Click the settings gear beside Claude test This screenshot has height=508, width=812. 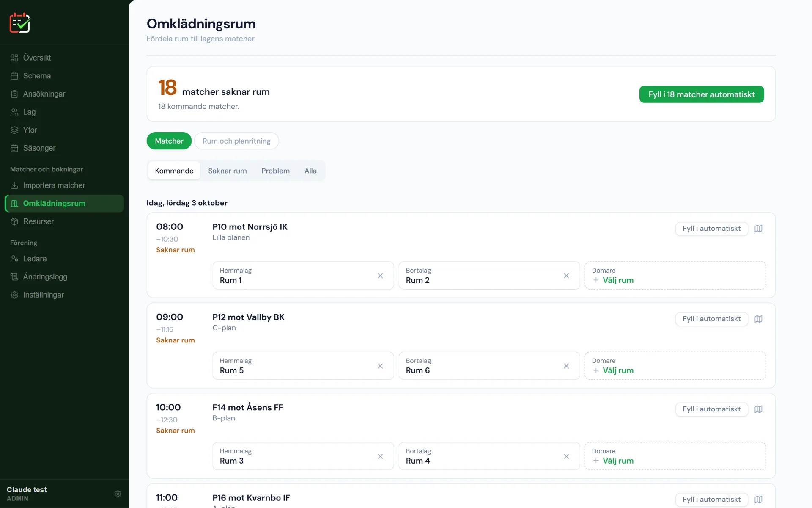pyautogui.click(x=118, y=494)
